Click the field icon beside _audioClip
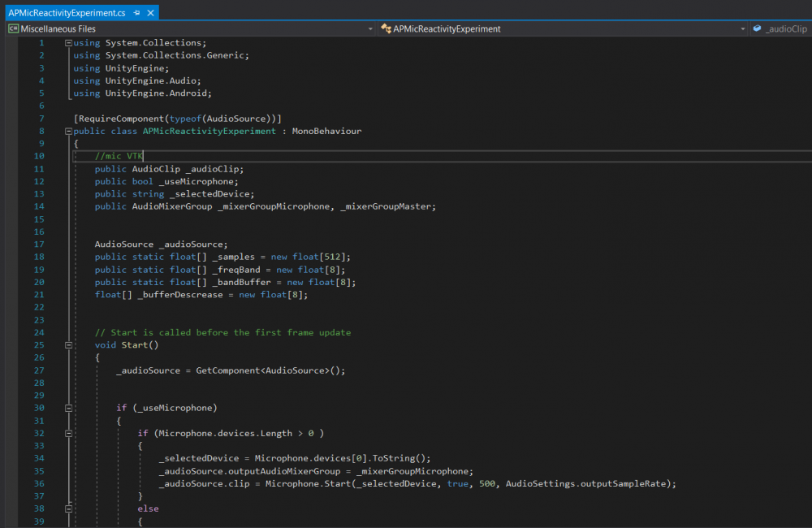Screen dimensions: 812x528 click(x=757, y=28)
